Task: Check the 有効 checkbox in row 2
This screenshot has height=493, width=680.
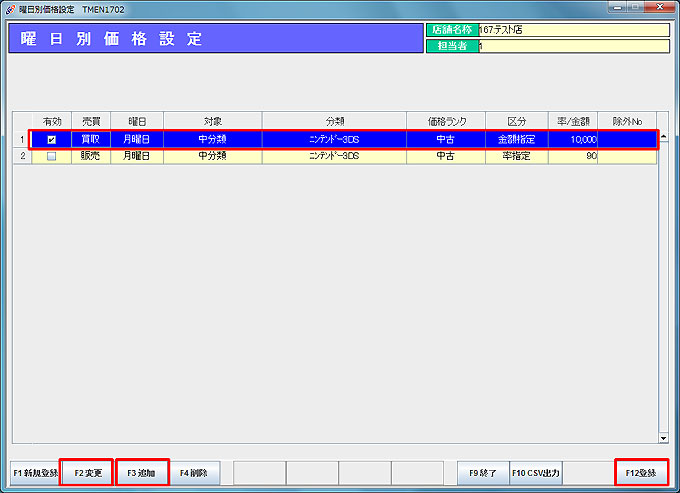Action: (52, 157)
